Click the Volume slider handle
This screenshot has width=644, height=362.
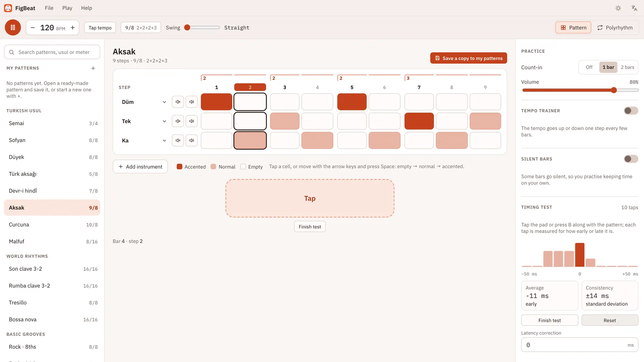[614, 90]
